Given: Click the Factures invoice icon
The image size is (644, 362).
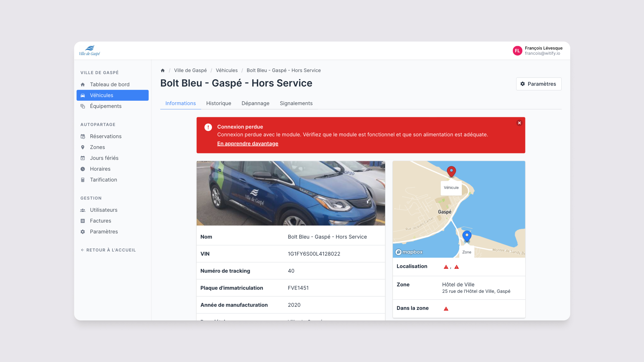Looking at the screenshot, I should pyautogui.click(x=83, y=221).
